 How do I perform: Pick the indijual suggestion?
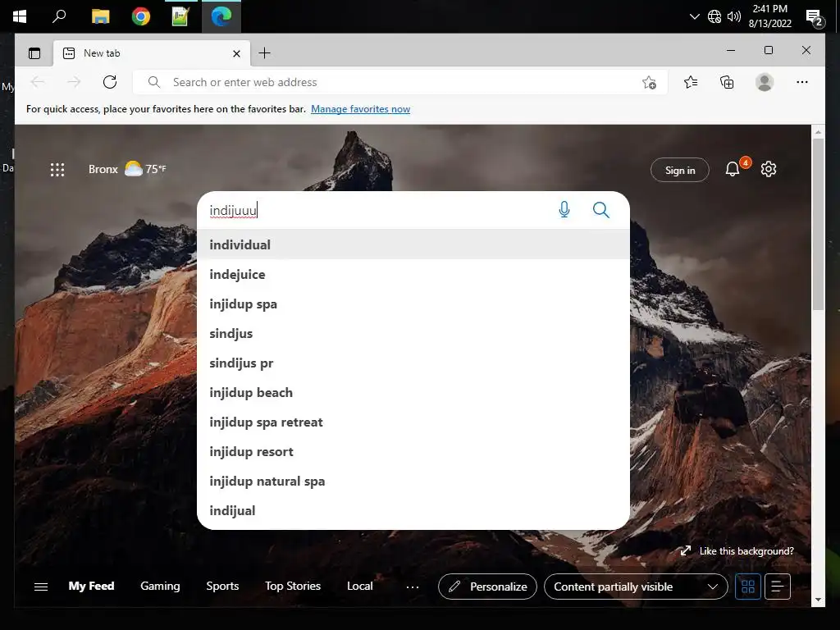click(x=413, y=510)
